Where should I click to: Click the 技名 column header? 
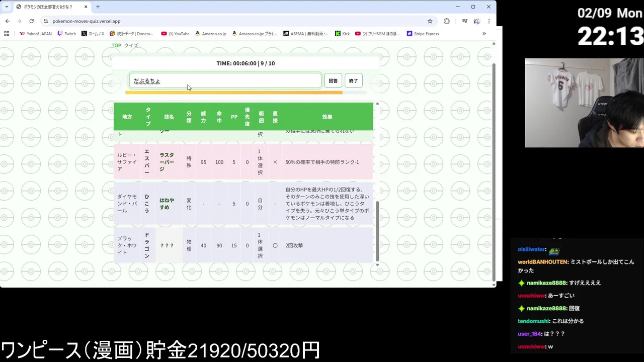(169, 117)
